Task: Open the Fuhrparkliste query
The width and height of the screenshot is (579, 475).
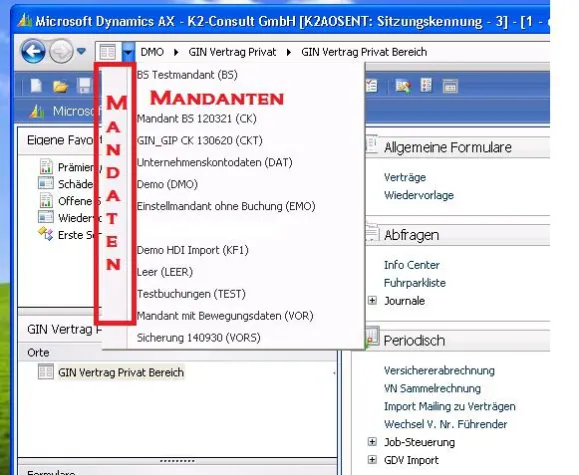Action: pyautogui.click(x=415, y=283)
